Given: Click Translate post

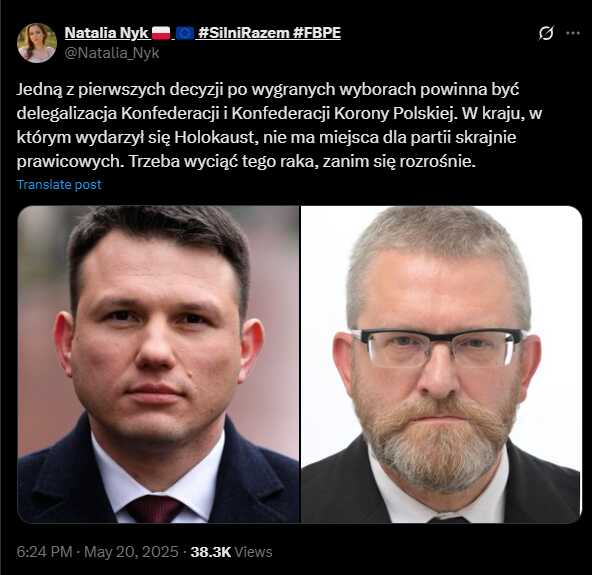Looking at the screenshot, I should pyautogui.click(x=59, y=185).
